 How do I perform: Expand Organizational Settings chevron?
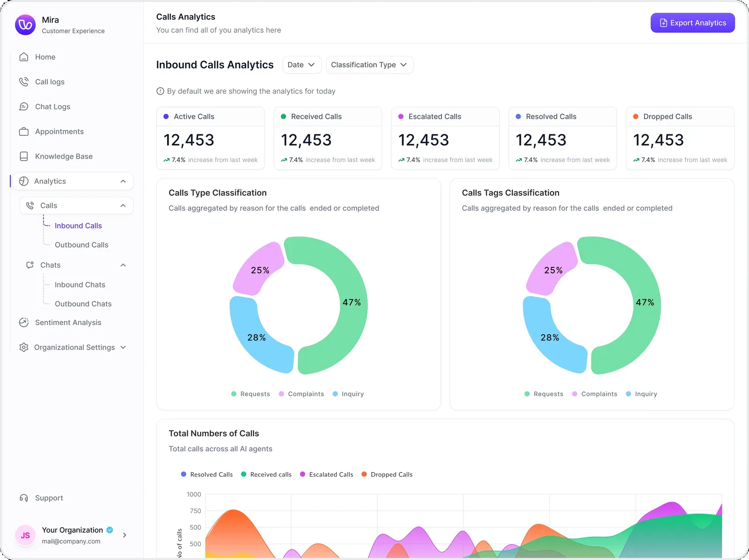(x=123, y=347)
